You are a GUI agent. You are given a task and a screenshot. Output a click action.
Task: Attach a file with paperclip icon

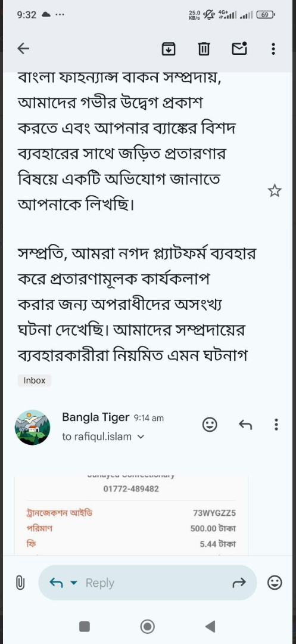[20, 583]
